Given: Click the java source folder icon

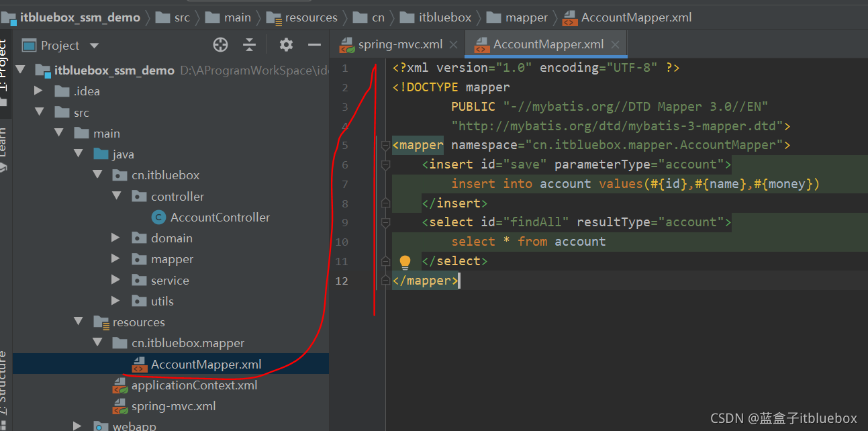Looking at the screenshot, I should pyautogui.click(x=101, y=154).
